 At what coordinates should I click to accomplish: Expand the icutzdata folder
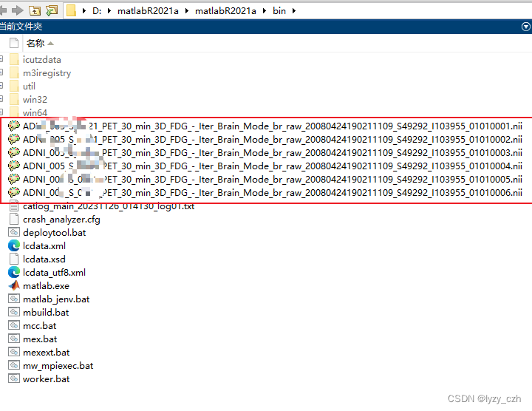1,59
